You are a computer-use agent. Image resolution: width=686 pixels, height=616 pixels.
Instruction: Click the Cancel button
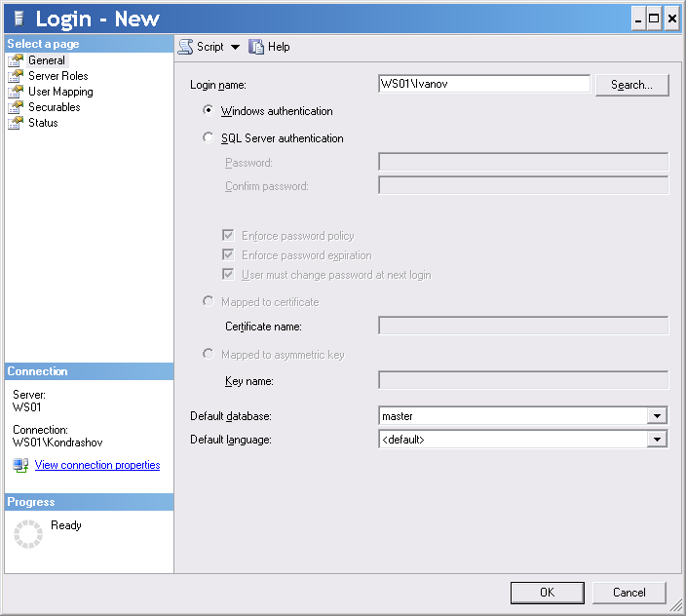click(x=629, y=593)
